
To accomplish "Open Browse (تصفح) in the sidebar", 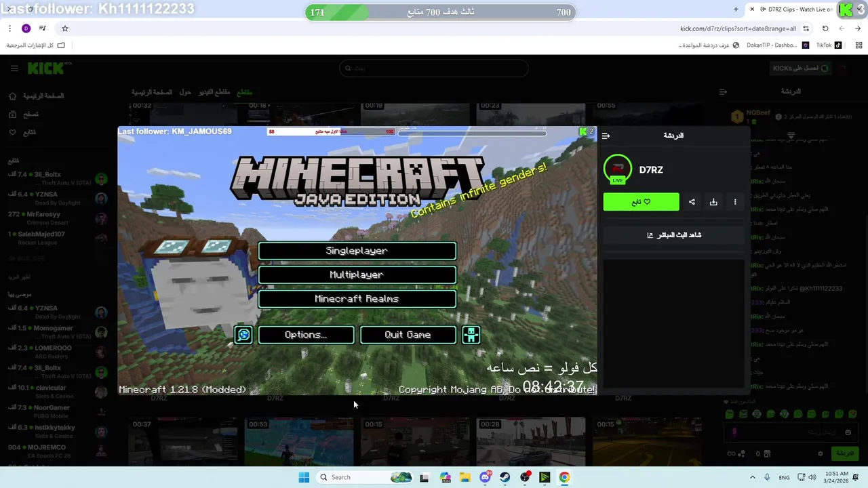I will point(24,115).
